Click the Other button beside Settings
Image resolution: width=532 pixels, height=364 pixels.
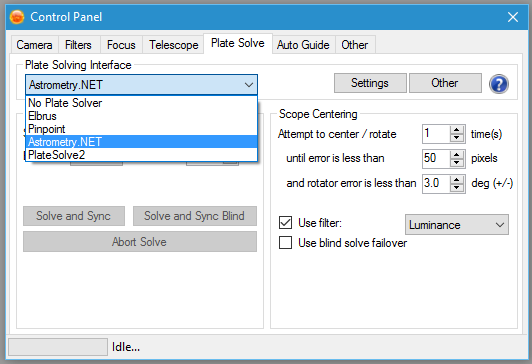[x=445, y=83]
